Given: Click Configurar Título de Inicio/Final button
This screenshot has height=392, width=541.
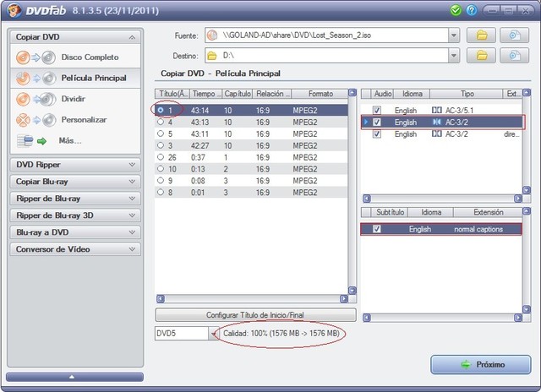Looking at the screenshot, I should [255, 315].
